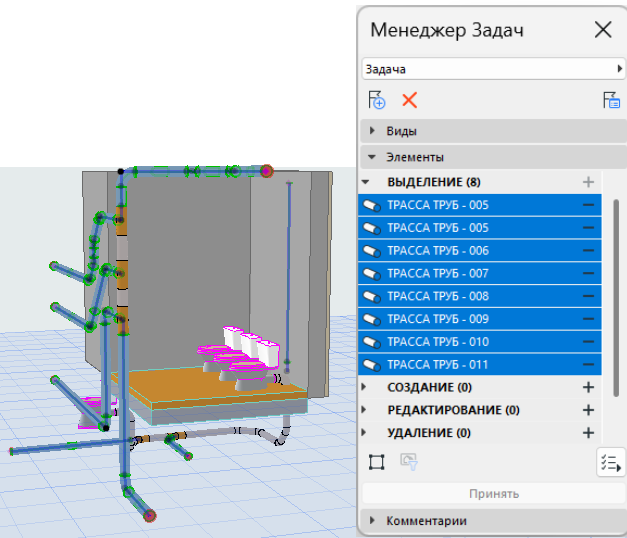Click the red X delete task icon
This screenshot has width=627, height=538.
click(x=409, y=100)
